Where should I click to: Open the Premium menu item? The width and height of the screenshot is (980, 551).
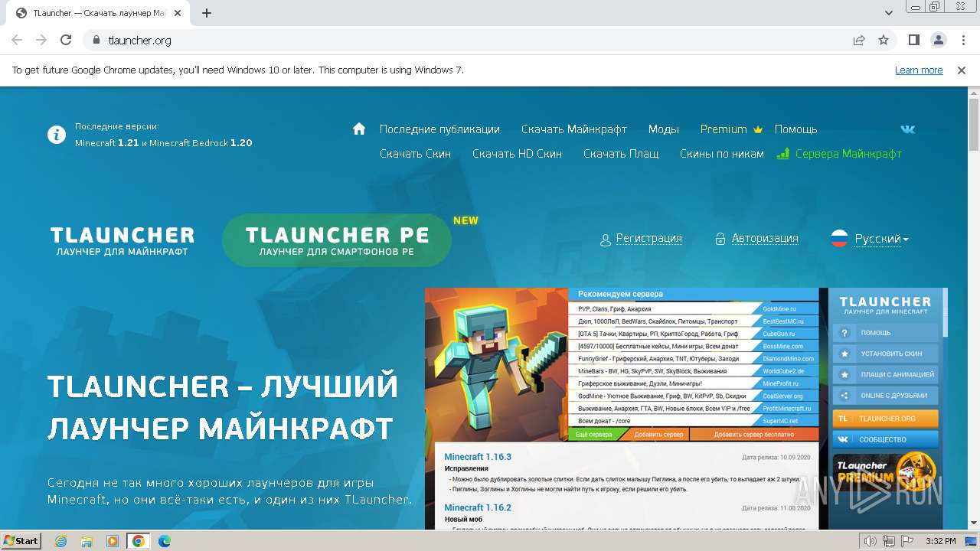pyautogui.click(x=731, y=129)
